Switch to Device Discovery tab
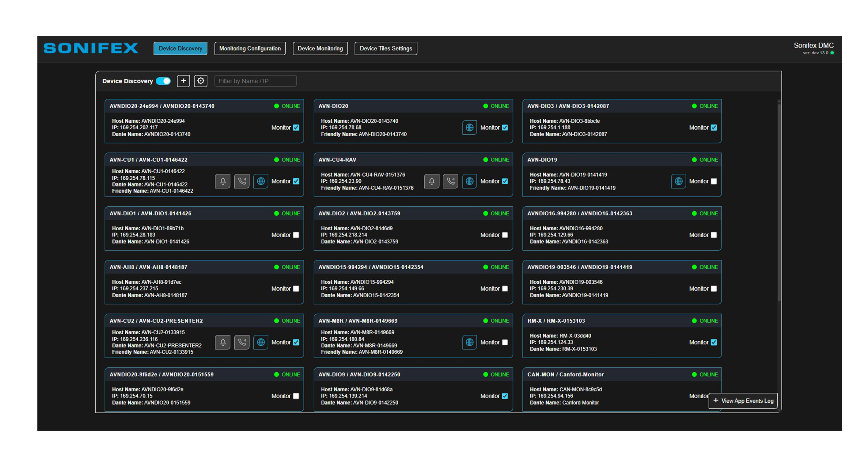This screenshot has width=868, height=460. tap(180, 48)
